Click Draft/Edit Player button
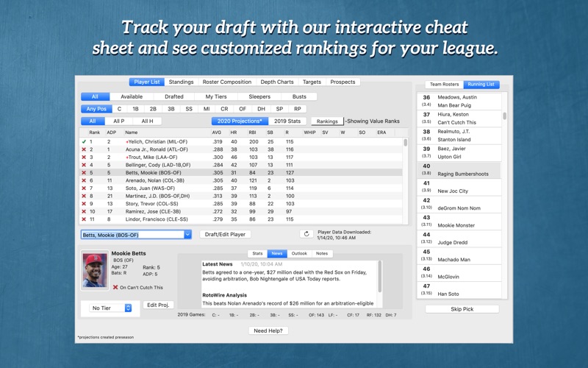The height and width of the screenshot is (368, 588). tap(225, 234)
